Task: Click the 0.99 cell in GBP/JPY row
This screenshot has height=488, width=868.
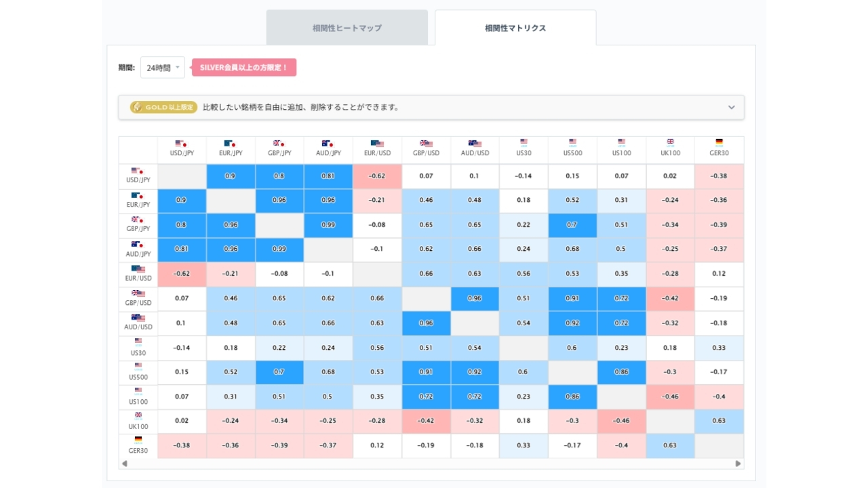Action: [328, 225]
